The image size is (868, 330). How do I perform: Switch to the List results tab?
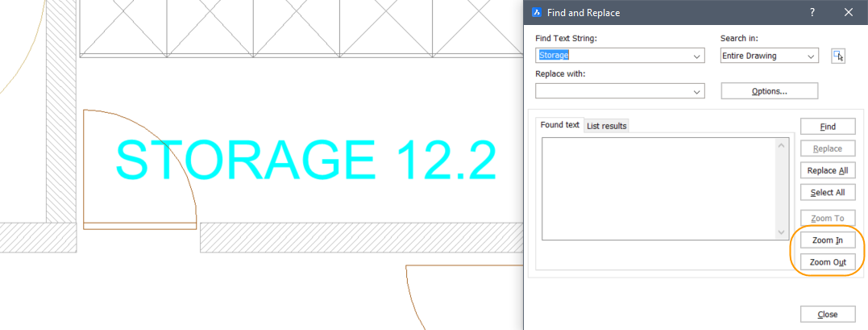(x=606, y=126)
